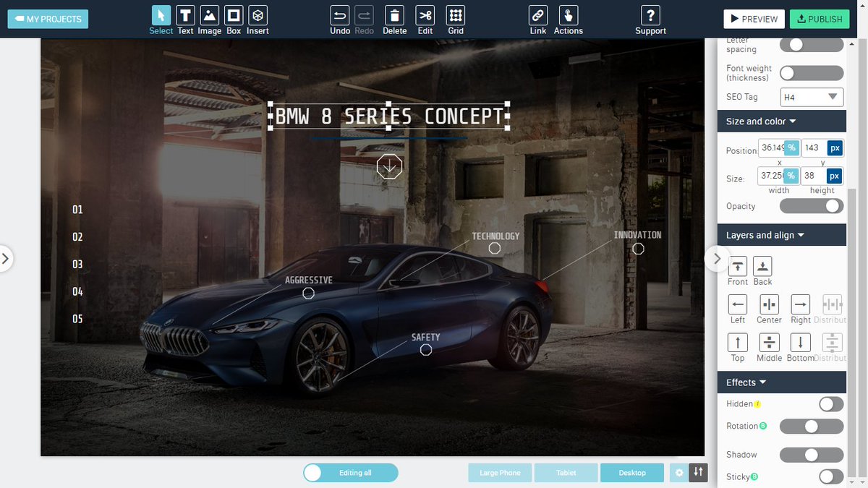Screen dimensions: 868x488
Task: Collapse the right properties panel arrow
Action: 717,258
